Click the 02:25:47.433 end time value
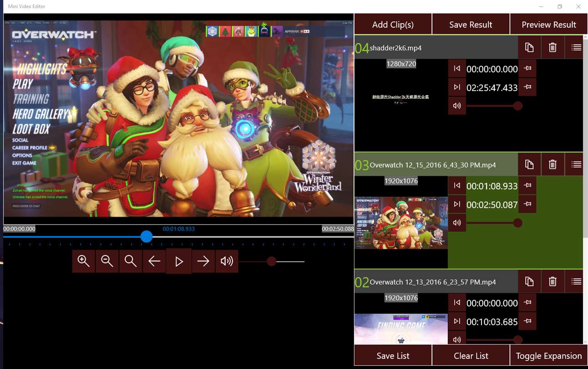 point(492,87)
